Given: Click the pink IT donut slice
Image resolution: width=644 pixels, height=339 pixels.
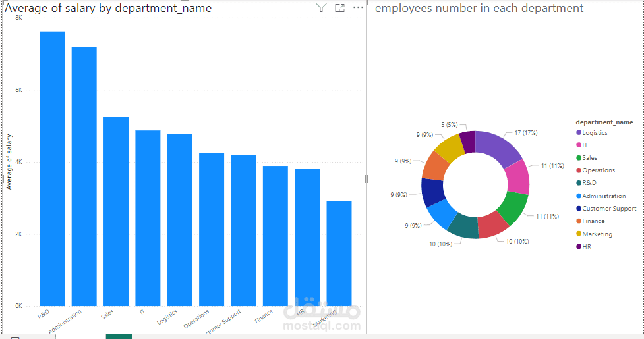Looking at the screenshot, I should (x=518, y=177).
